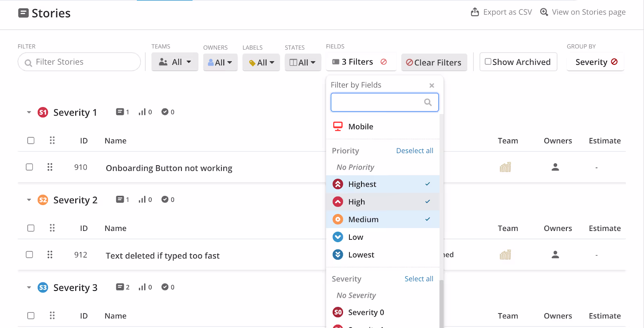
Task: Click the S1 severity badge icon
Action: (43, 112)
